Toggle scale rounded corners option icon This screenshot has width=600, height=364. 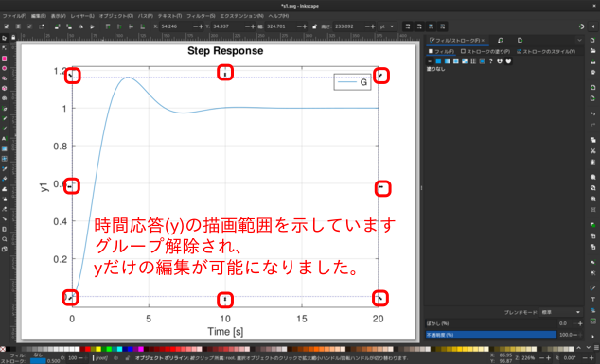[419, 26]
